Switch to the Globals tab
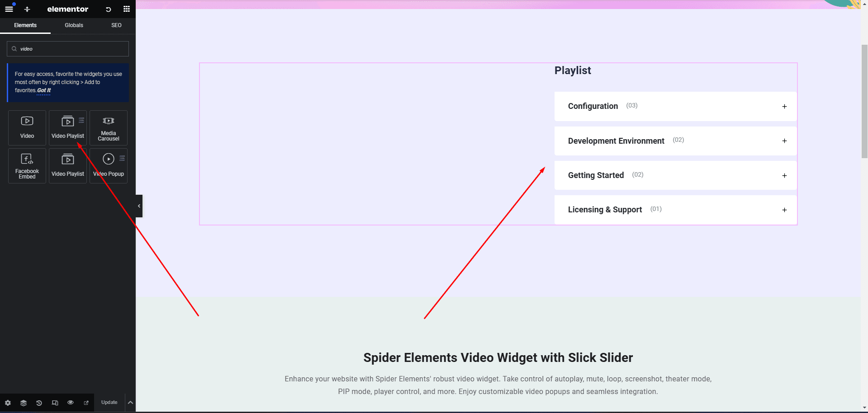Screen dimensions: 868x413 coord(74,25)
